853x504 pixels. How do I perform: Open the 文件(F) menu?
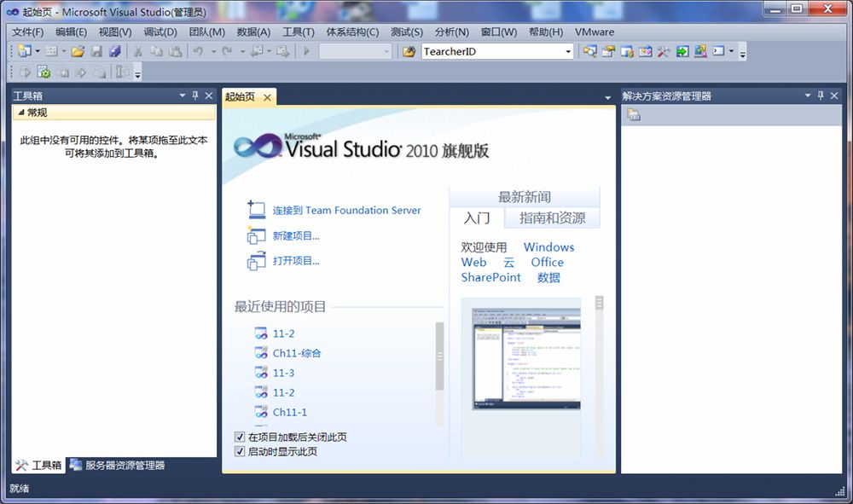28,32
